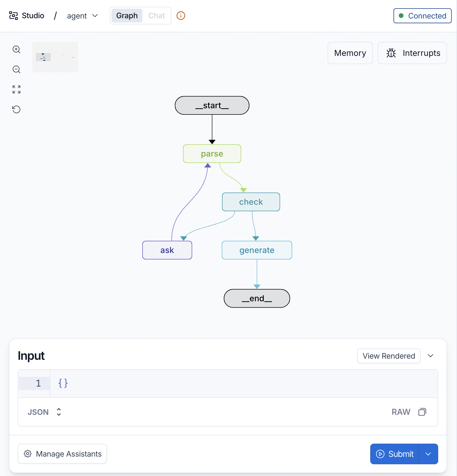Image resolution: width=457 pixels, height=476 pixels.
Task: Reset the graph layout with rotate icon
Action: pos(16,109)
